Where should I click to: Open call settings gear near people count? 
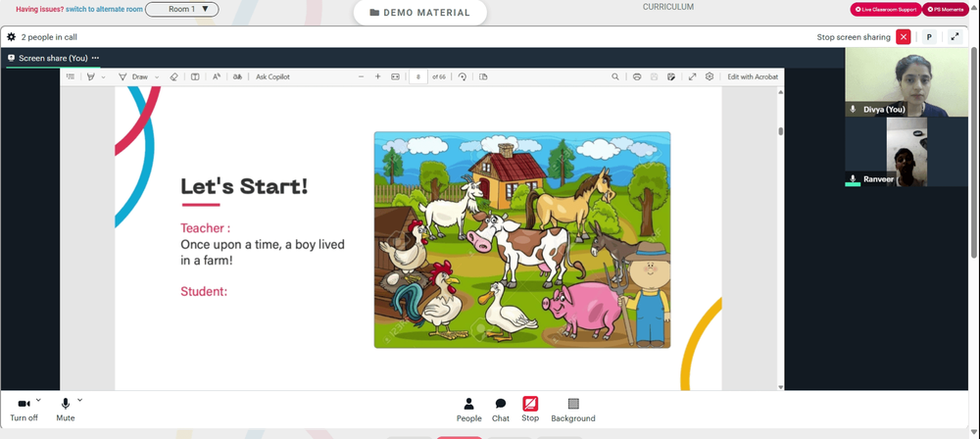(11, 37)
